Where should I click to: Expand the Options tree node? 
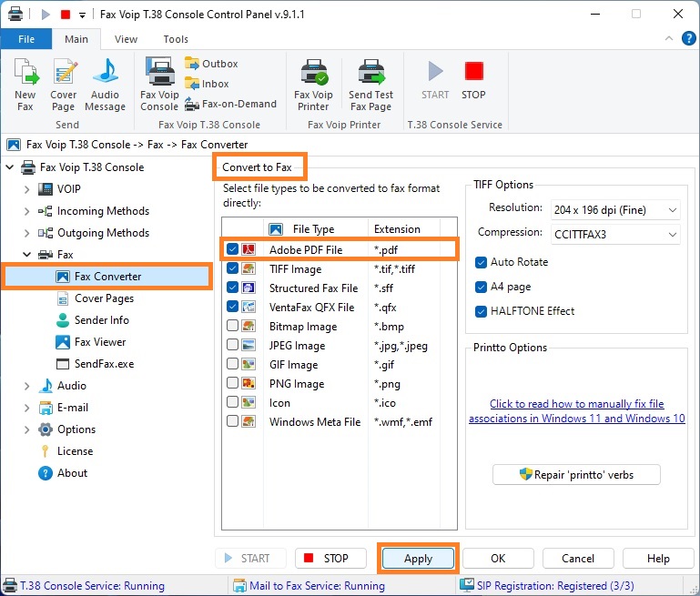26,429
